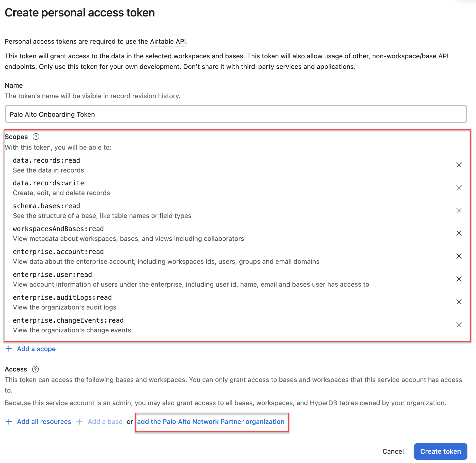Cancel the token creation
The image size is (476, 463).
[393, 451]
